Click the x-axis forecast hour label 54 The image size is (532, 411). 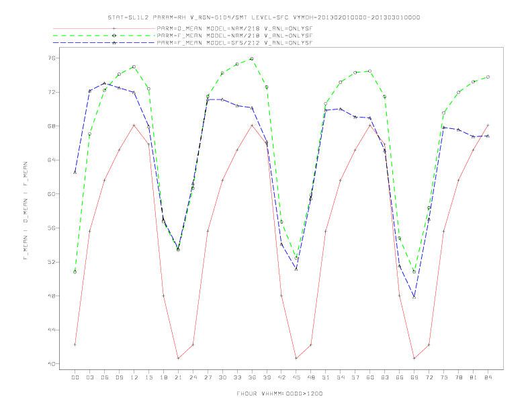pos(341,377)
